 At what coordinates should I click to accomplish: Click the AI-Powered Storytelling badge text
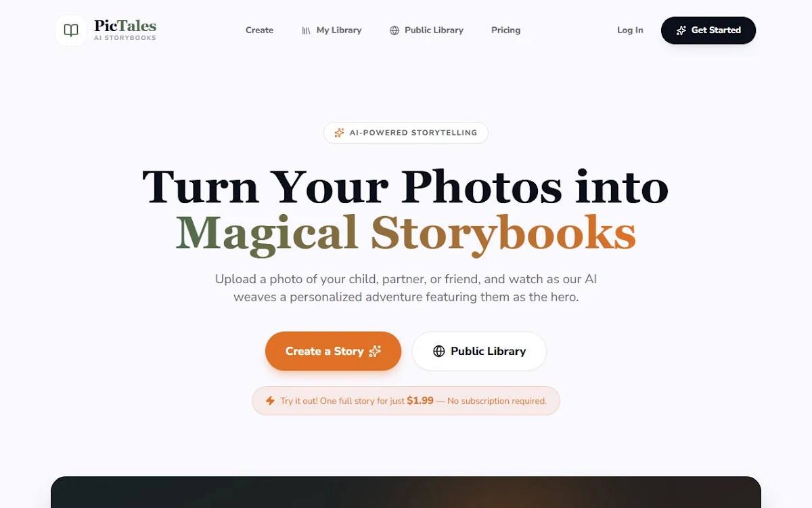pyautogui.click(x=413, y=133)
